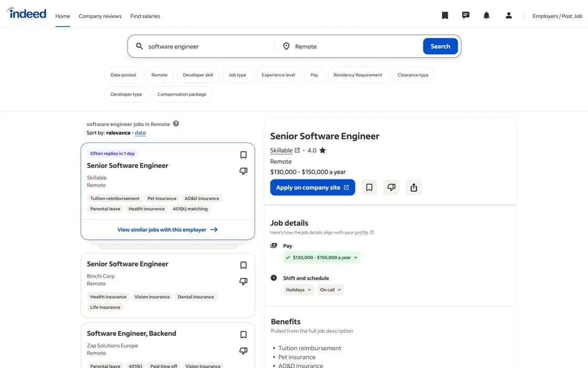588x368 pixels.
Task: Click not interested in detail panel
Action: pos(391,187)
